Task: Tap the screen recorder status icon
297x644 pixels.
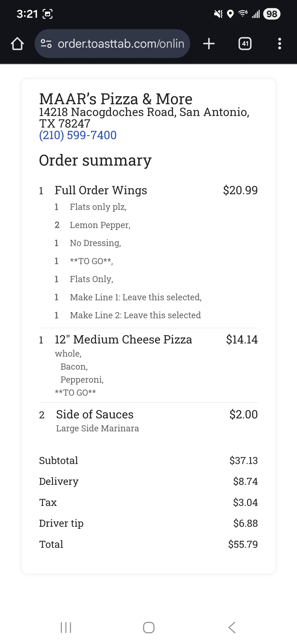Action: click(47, 14)
